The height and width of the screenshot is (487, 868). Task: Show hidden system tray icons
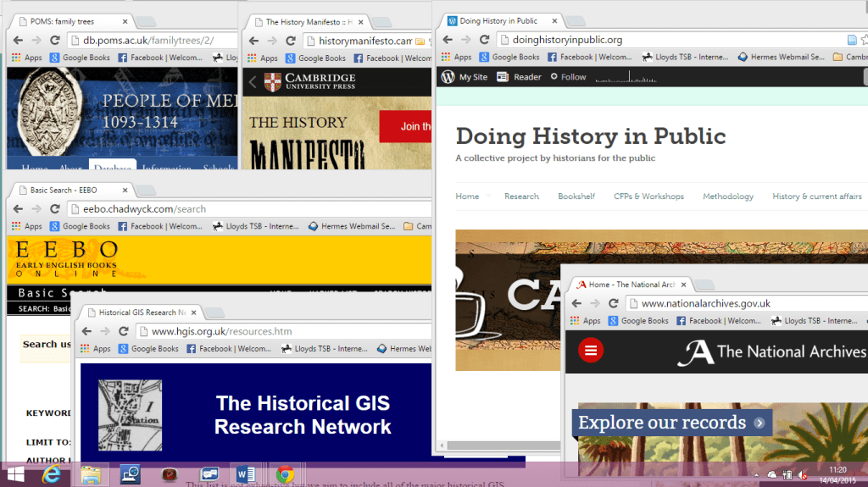coord(756,475)
